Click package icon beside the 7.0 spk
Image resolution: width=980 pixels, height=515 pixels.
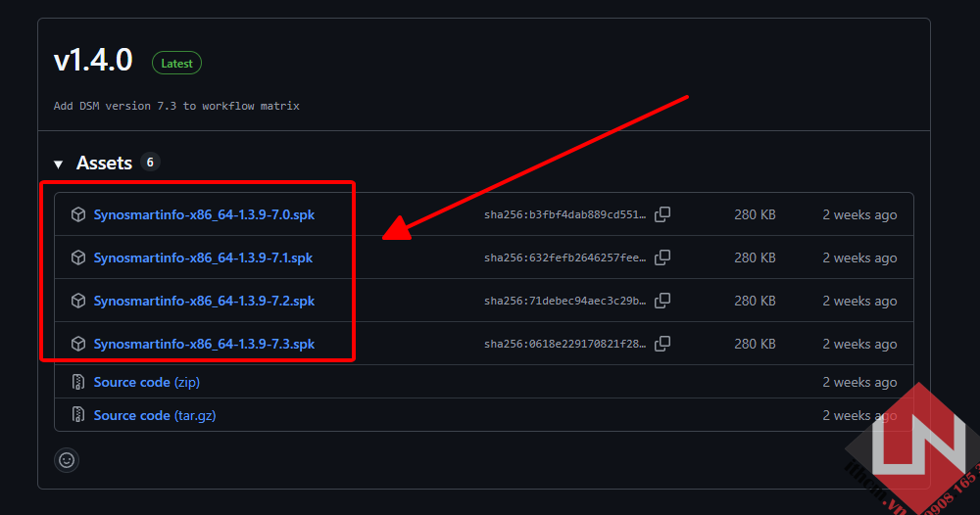click(78, 214)
